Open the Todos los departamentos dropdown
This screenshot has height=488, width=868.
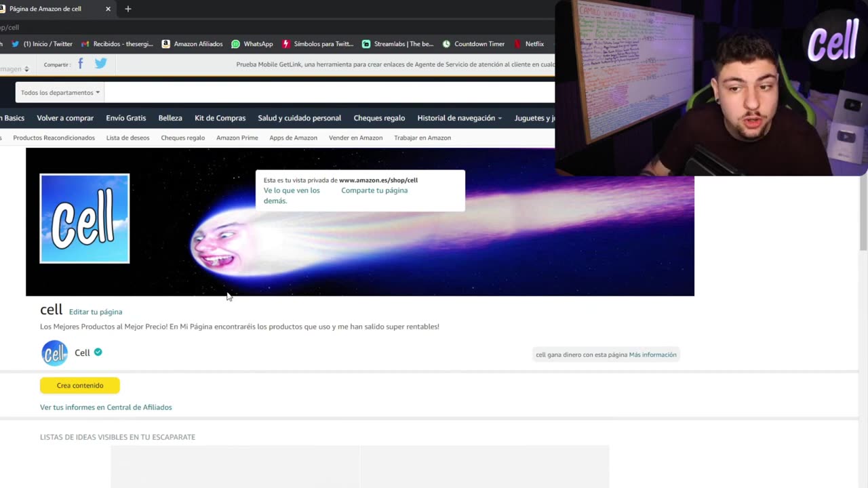(x=60, y=92)
